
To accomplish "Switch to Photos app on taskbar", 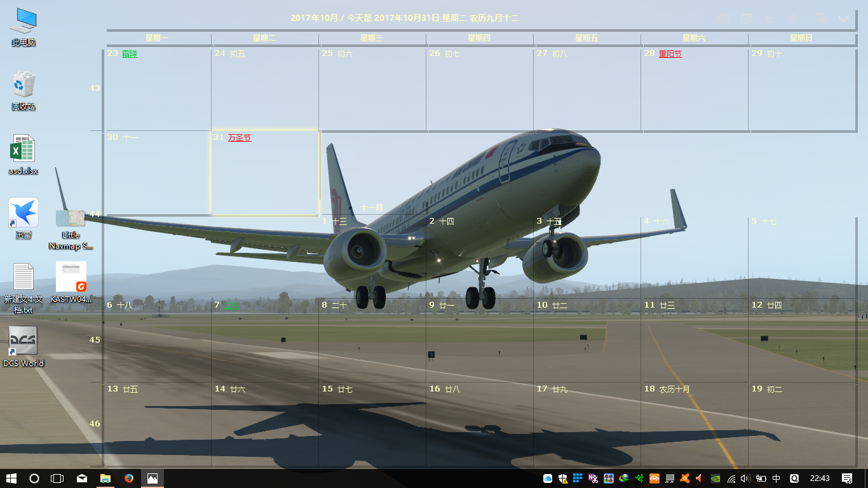I will coord(153,478).
